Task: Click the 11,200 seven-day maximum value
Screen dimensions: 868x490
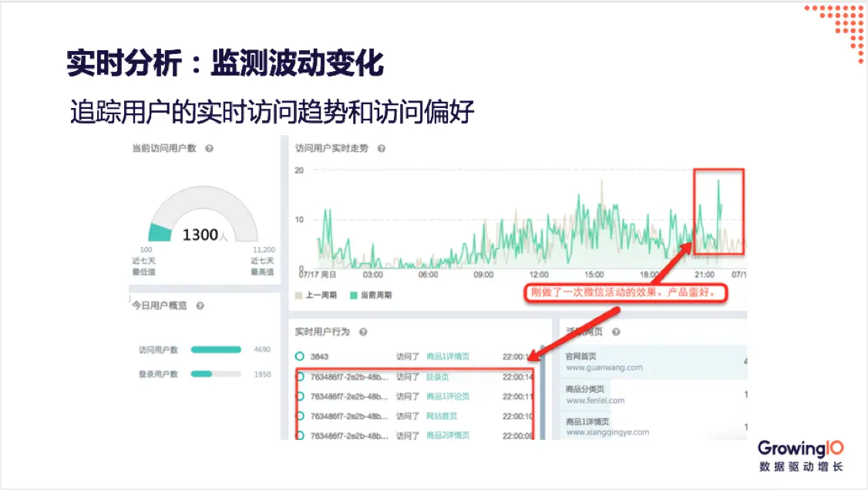Action: tap(264, 250)
